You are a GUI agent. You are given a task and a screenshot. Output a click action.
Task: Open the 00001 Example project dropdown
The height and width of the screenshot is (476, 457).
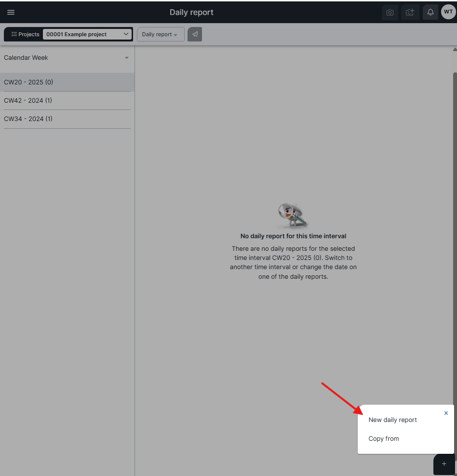[87, 34]
